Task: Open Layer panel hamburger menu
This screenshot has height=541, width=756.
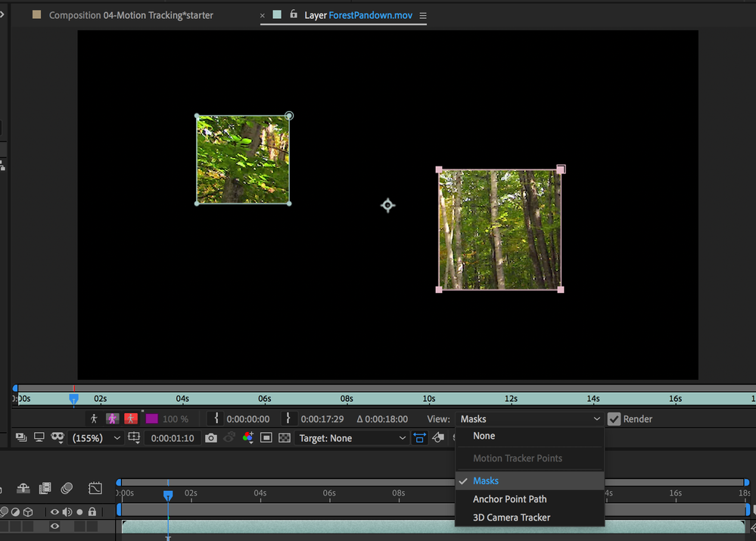Action: click(423, 15)
